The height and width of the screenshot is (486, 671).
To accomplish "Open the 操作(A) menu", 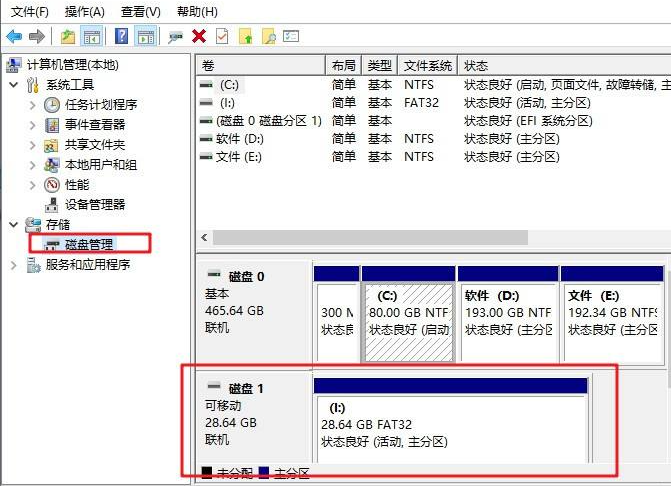I will (x=84, y=11).
